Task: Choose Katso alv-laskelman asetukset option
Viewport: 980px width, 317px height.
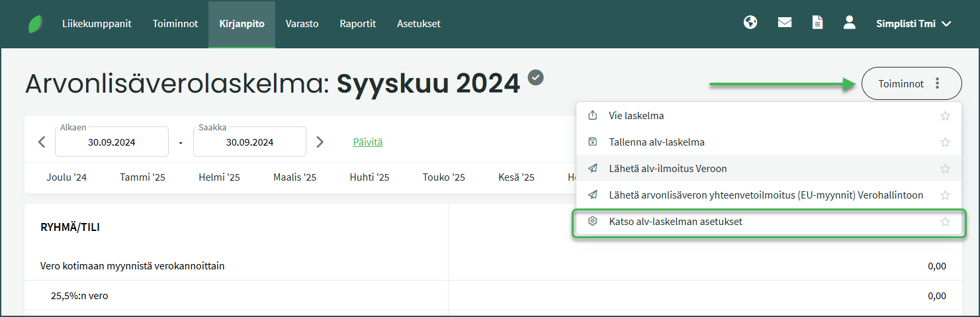Action: 675,222
